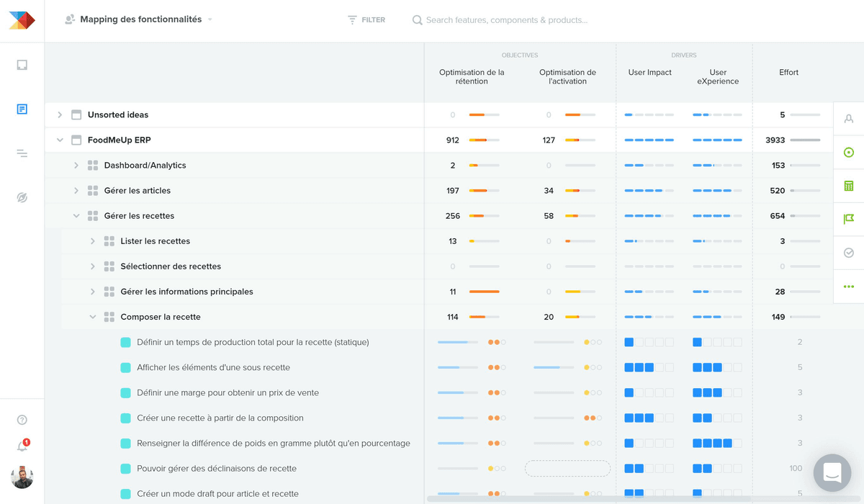Open the items list view in left sidebar
Image resolution: width=864 pixels, height=504 pixels.
(22, 109)
